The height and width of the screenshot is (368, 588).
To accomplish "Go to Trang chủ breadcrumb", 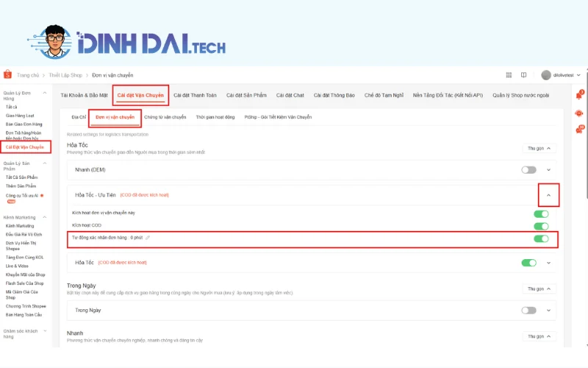I will 28,75.
